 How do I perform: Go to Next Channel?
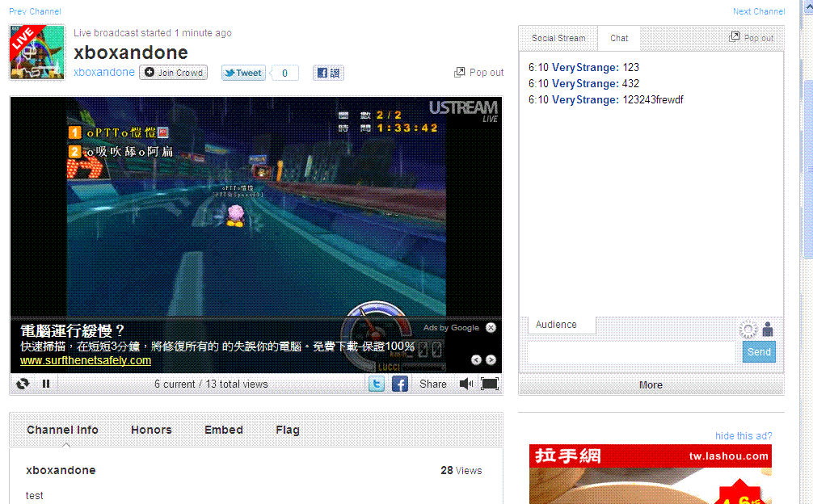759,11
